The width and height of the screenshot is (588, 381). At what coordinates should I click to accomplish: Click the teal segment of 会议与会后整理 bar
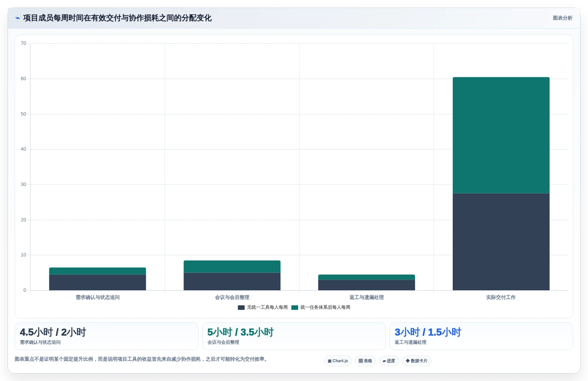(232, 267)
